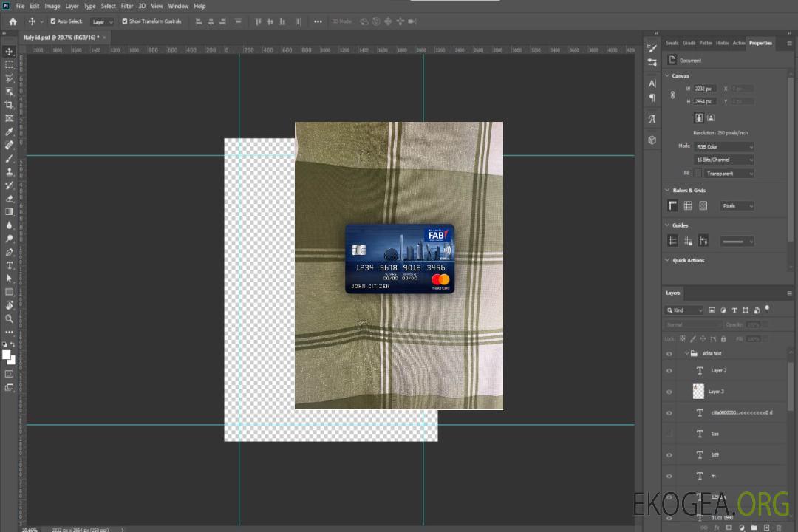The width and height of the screenshot is (798, 532).
Task: Select the Crop tool in the toolbar
Action: pyautogui.click(x=9, y=105)
